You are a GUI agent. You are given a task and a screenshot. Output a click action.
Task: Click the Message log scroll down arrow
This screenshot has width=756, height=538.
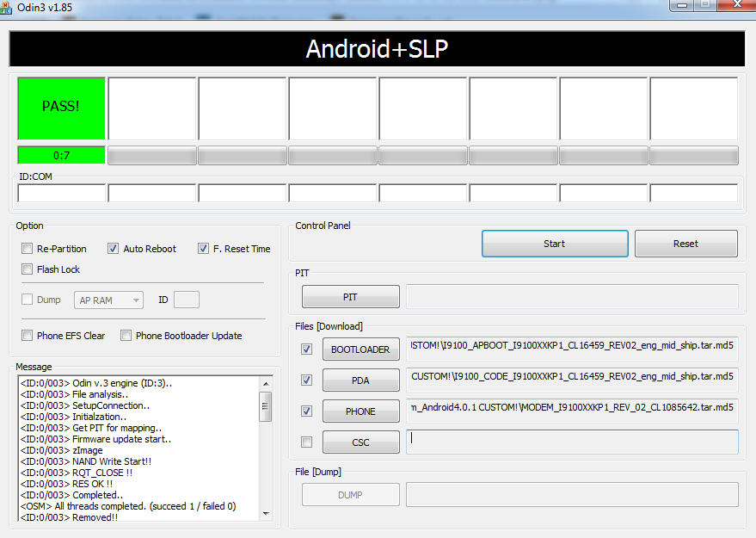pos(266,514)
